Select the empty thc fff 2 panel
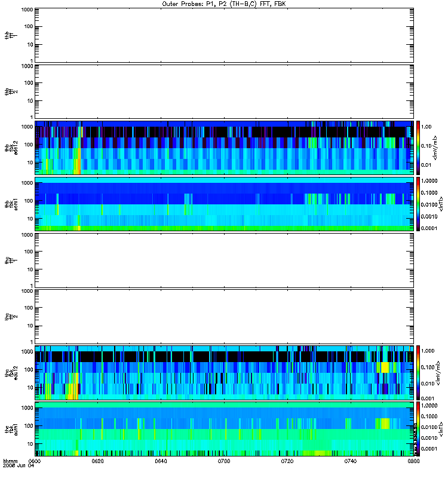The height and width of the screenshot is (478, 448). [224, 317]
